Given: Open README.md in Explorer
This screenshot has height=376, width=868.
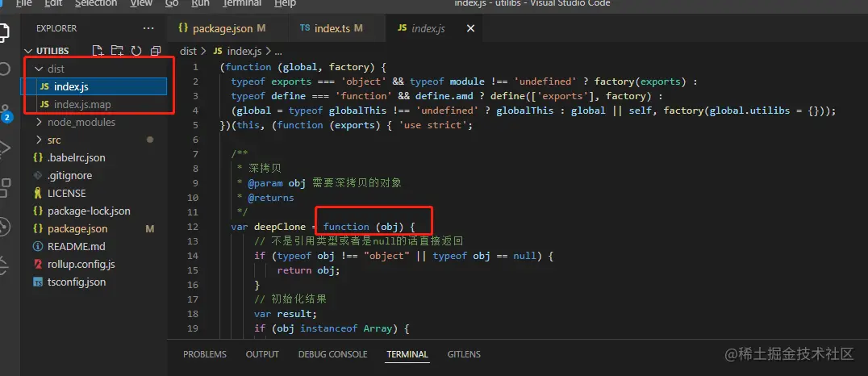Looking at the screenshot, I should point(94,246).
